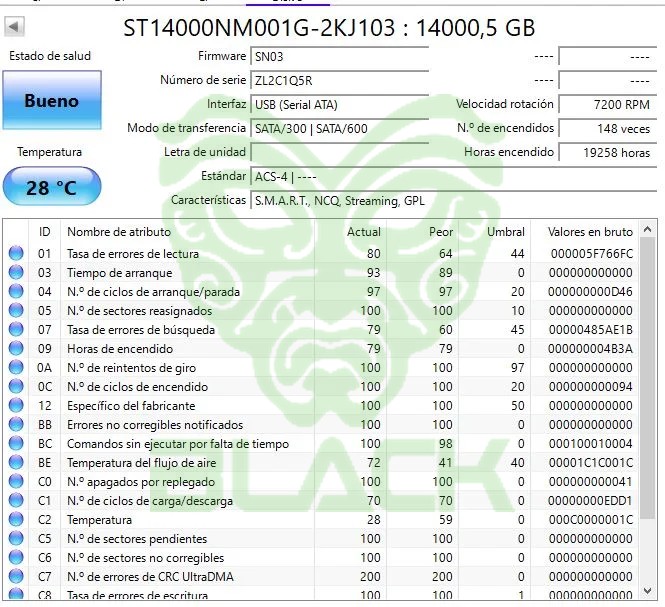This screenshot has height=607, width=665.
Task: Click the 28 °C temperature indicator
Action: (x=52, y=187)
